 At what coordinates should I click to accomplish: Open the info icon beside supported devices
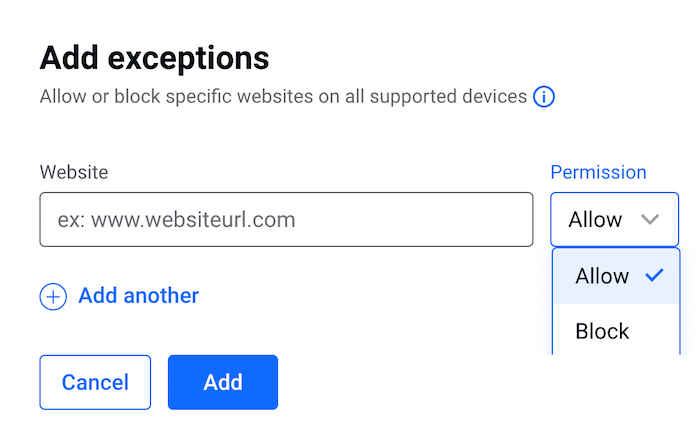[x=544, y=97]
